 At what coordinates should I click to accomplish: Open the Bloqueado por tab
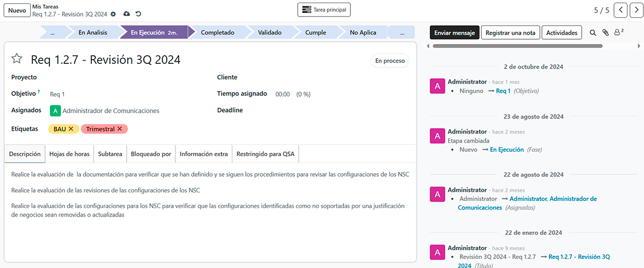click(x=151, y=154)
